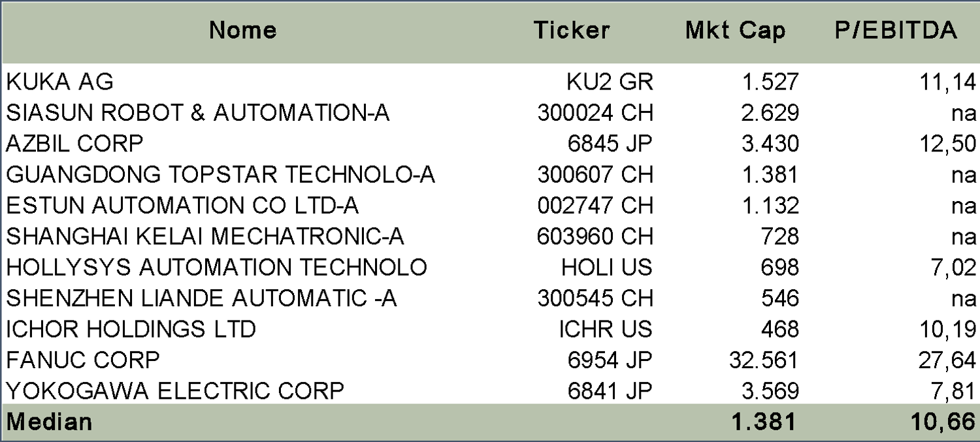Click the Median row label
Screen dimensions: 980x442
point(50,422)
